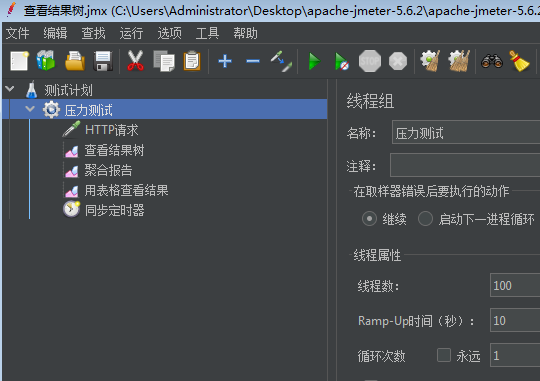This screenshot has height=381, width=540.
Task: Select 压力测试 thread group row
Action: coord(165,110)
